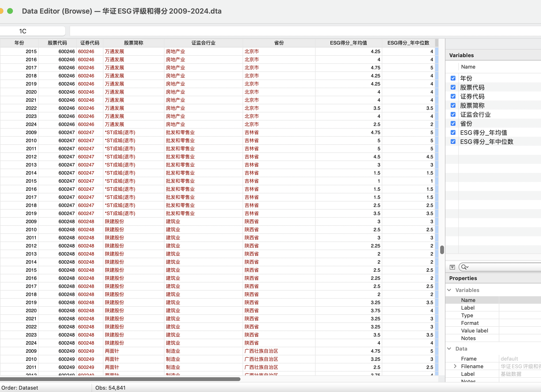Collapse the Data properties section

click(x=449, y=349)
